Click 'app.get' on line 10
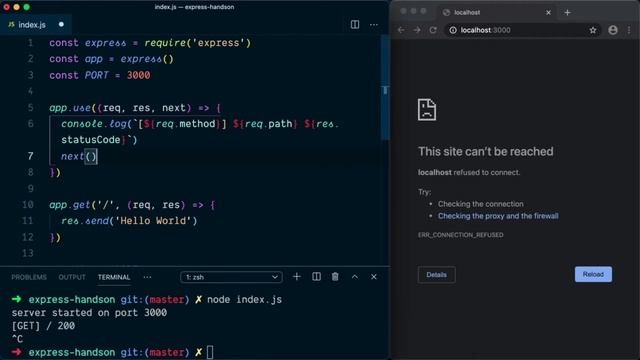 [70, 204]
